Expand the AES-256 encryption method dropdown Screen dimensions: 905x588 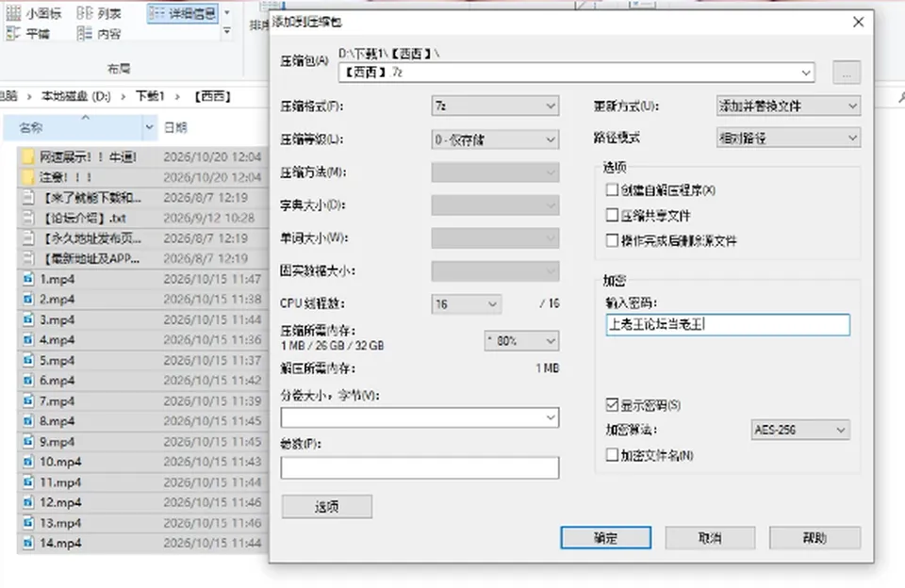tap(800, 430)
